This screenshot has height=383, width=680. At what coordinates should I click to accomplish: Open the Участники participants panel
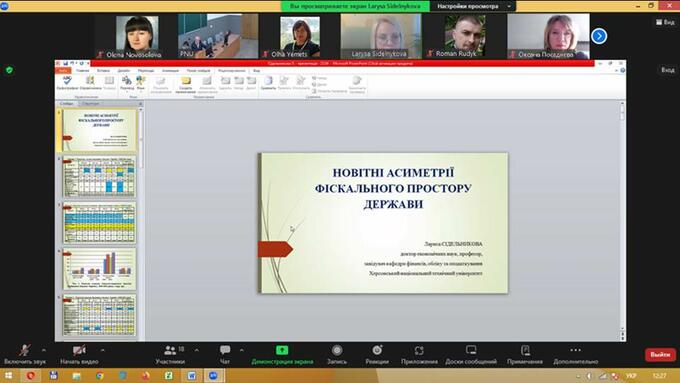pos(170,354)
